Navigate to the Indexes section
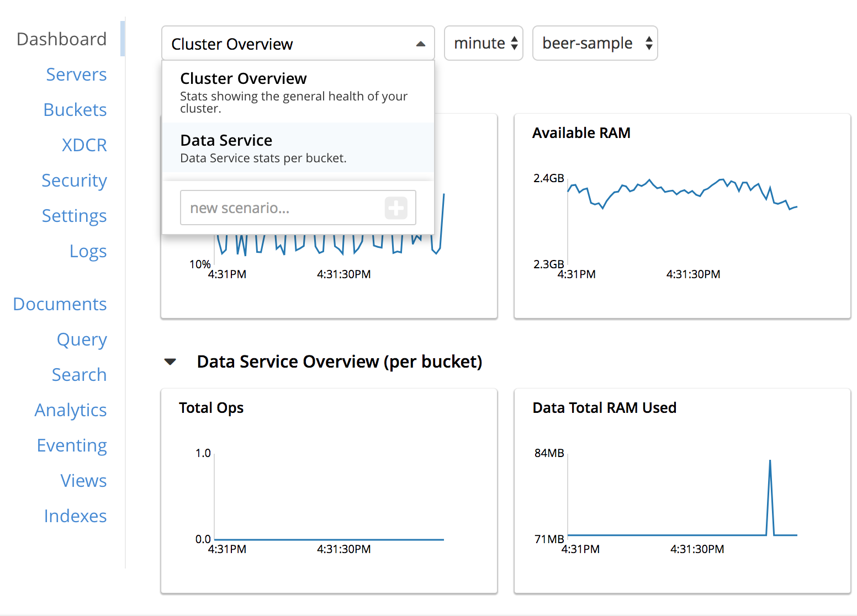The height and width of the screenshot is (616, 857). pyautogui.click(x=75, y=516)
